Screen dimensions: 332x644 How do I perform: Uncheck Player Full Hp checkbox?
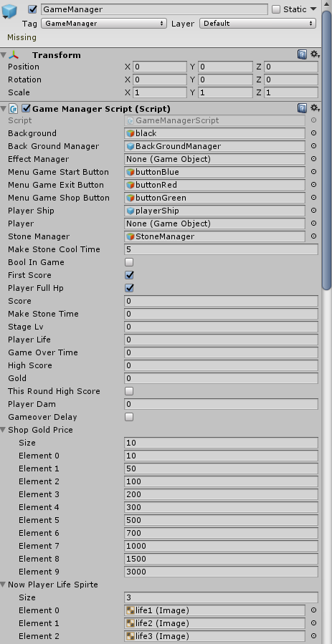129,288
